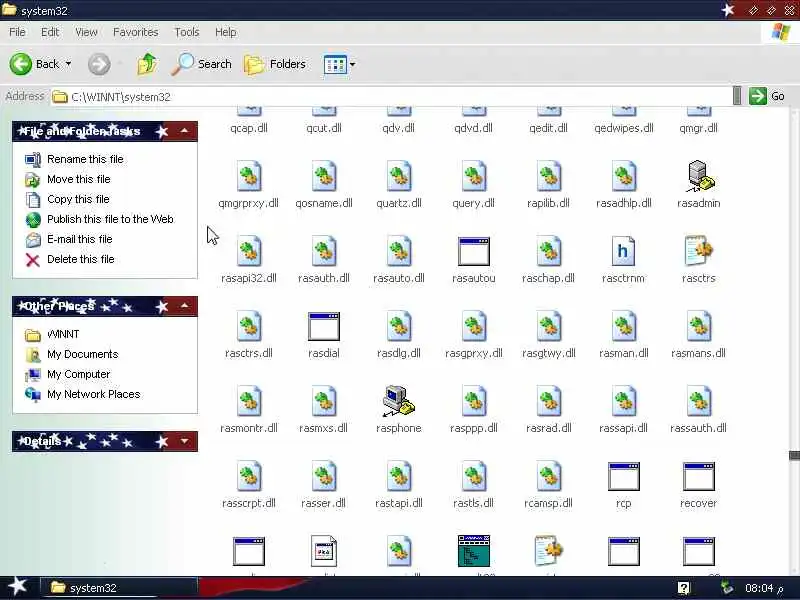Click the rcamsp.dll file name
This screenshot has height=600, width=800.
[x=548, y=503]
